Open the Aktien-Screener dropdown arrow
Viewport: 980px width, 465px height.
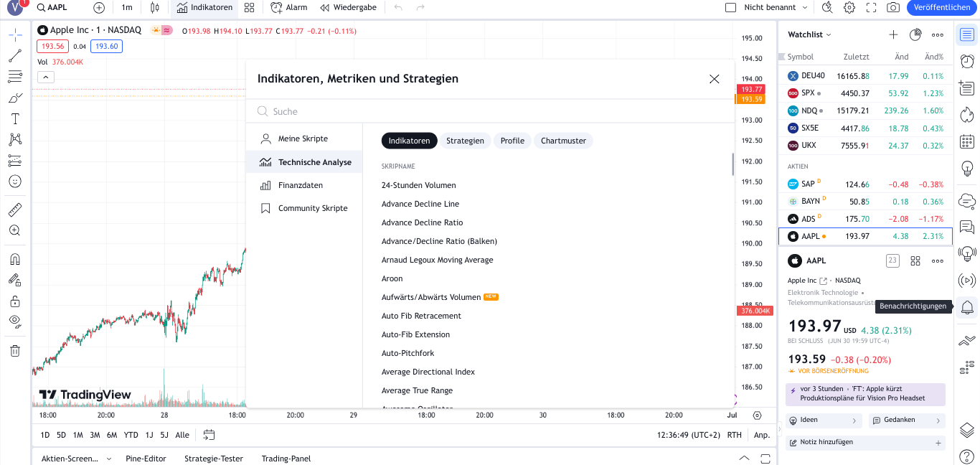click(109, 459)
